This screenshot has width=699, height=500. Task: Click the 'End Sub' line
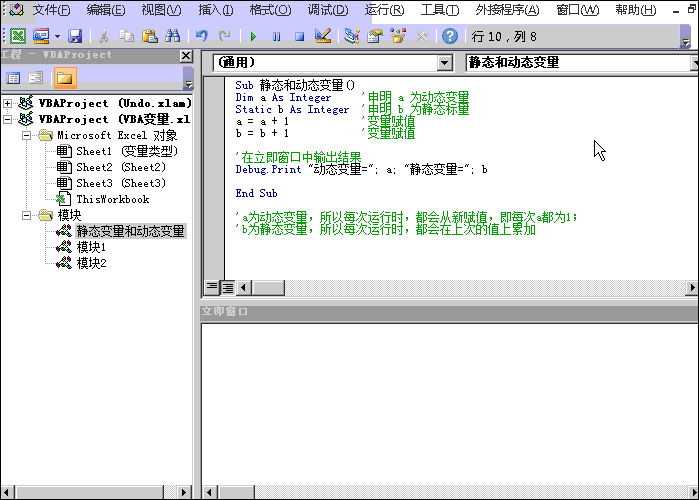[x=256, y=193]
